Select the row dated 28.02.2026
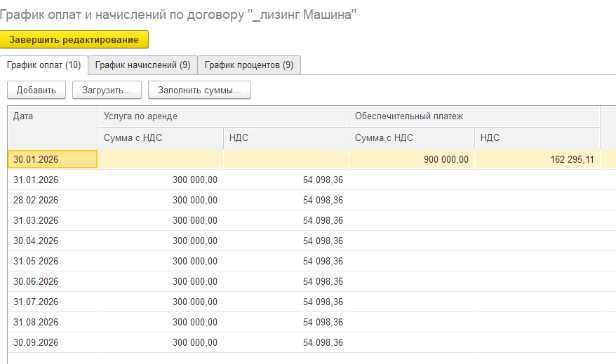616x364 pixels. click(312, 201)
